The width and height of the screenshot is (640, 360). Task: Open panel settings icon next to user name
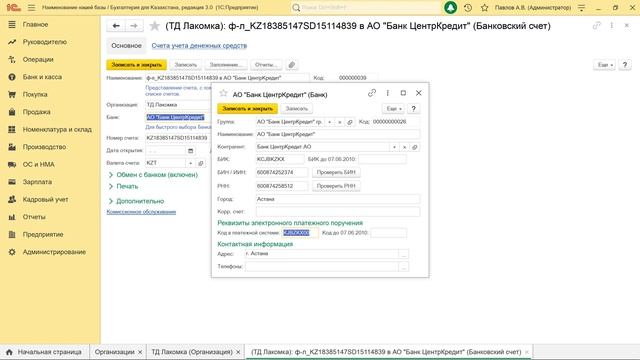click(x=582, y=7)
